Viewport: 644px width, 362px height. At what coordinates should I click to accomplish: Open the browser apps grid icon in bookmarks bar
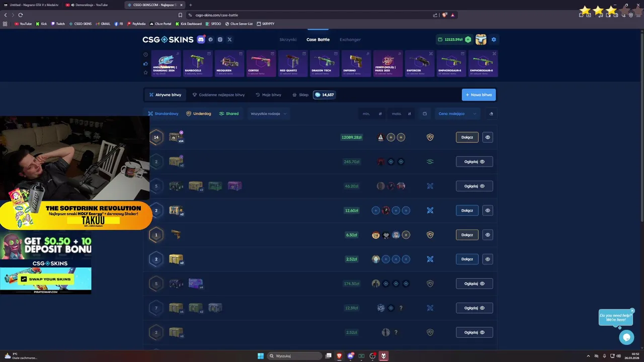click(x=5, y=24)
